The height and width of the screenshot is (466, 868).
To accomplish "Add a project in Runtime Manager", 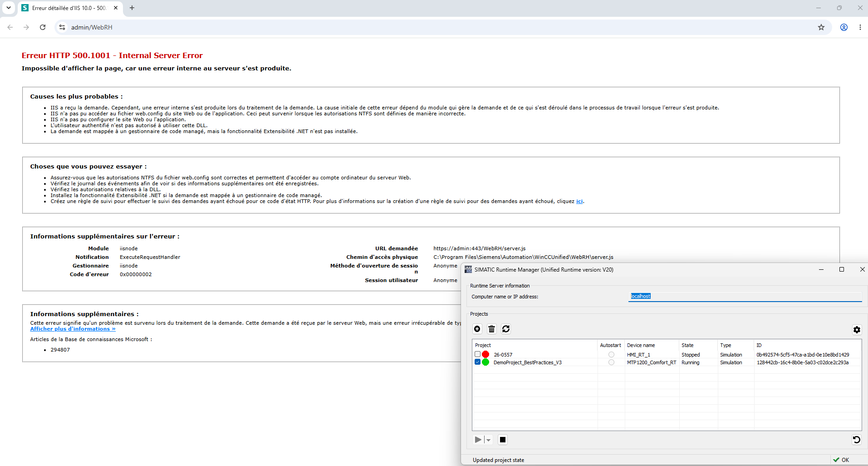I will click(x=477, y=329).
